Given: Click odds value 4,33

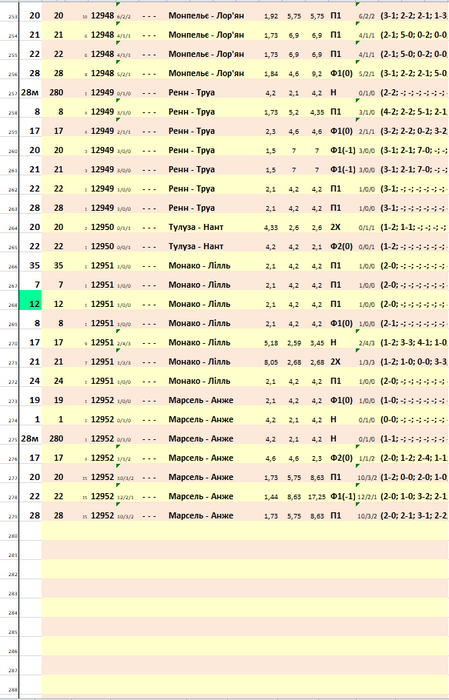Looking at the screenshot, I should coord(271,228).
